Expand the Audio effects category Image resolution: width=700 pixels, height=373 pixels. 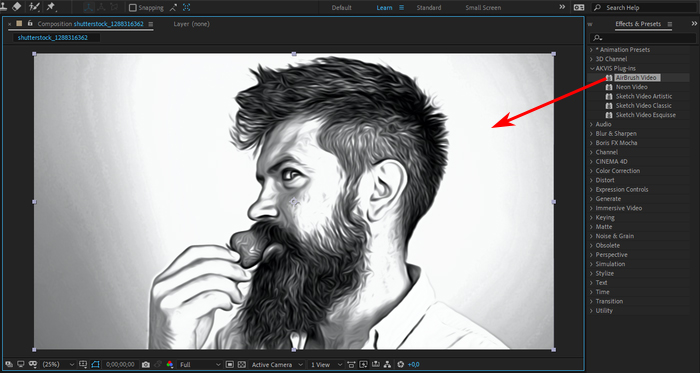[x=592, y=124]
